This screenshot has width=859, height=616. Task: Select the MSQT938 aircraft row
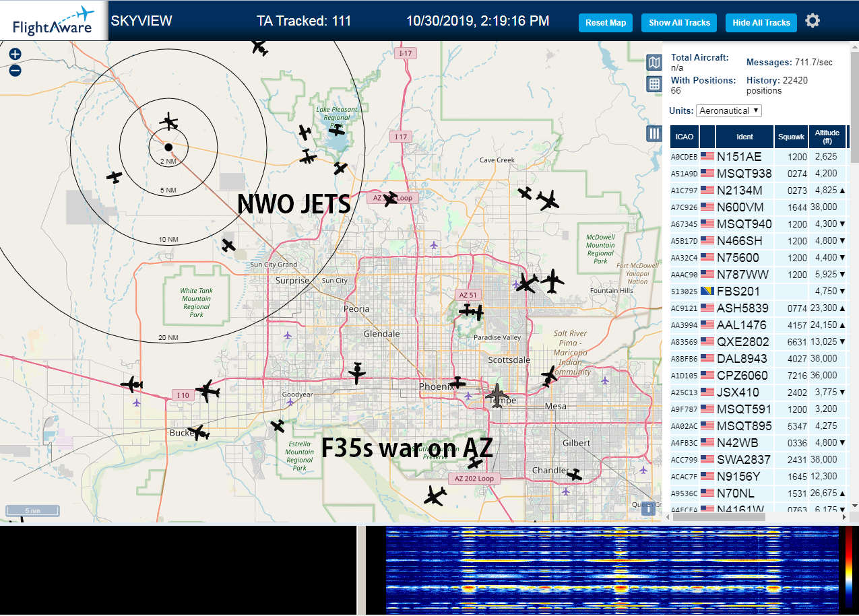759,173
